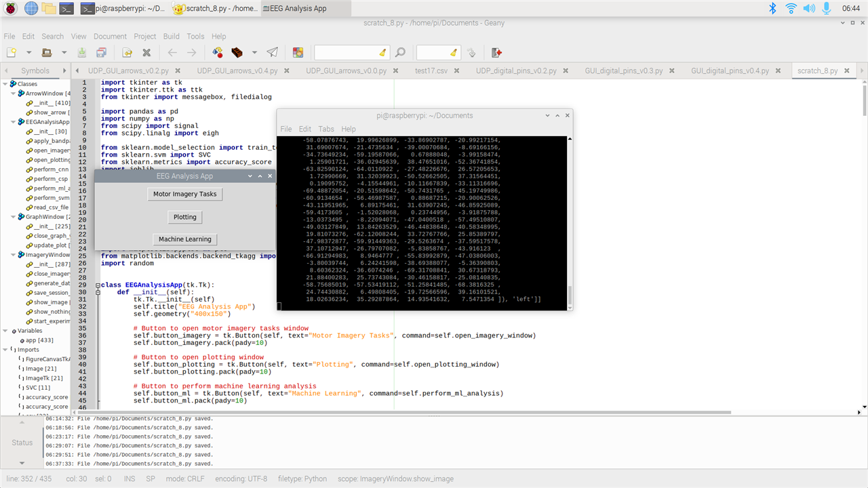Screen dimensions: 868x488
Task: Open the File menu in Geany
Action: click(x=9, y=37)
